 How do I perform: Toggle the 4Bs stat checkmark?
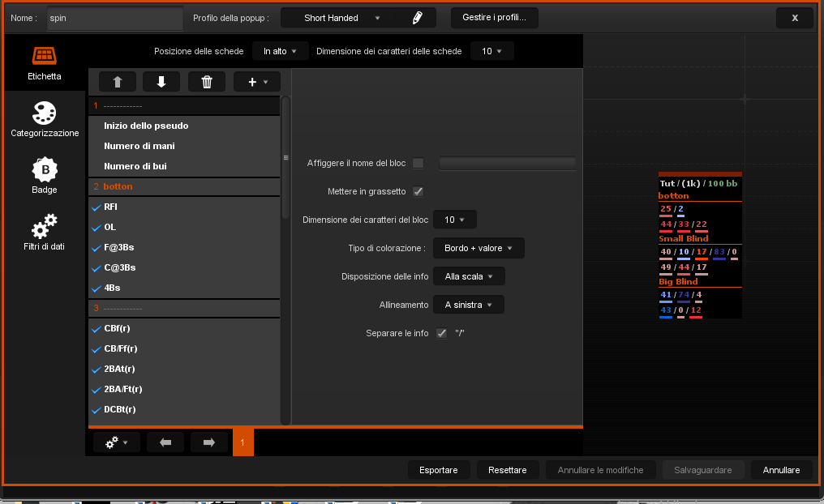97,288
